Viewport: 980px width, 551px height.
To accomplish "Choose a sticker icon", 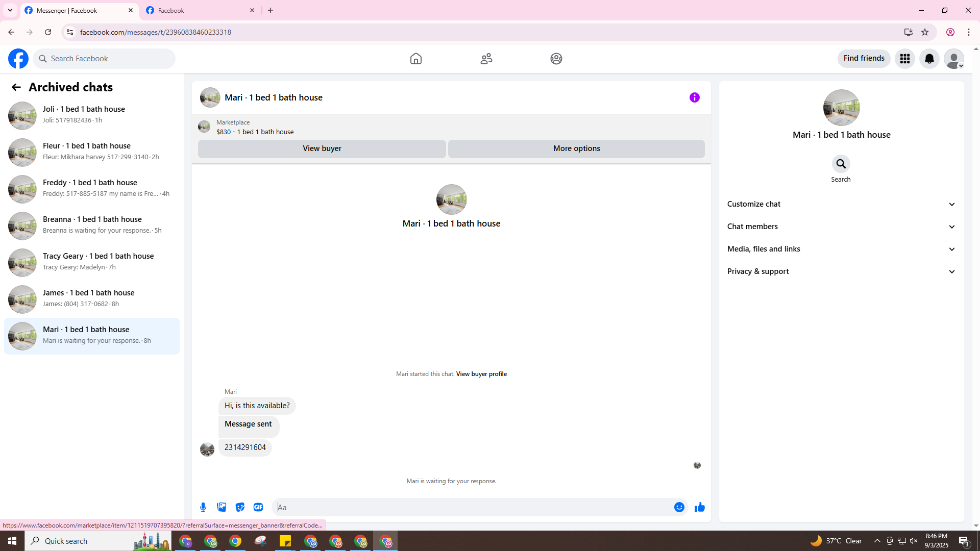I will [240, 507].
